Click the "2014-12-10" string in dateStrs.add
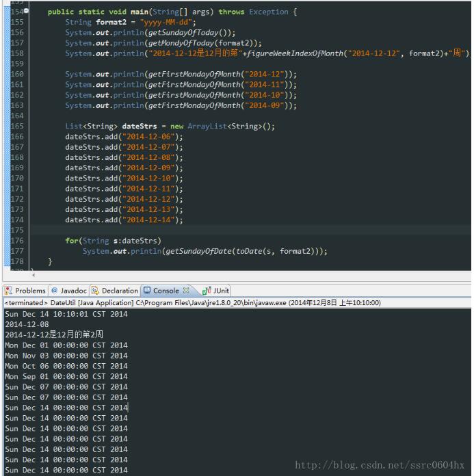 click(x=148, y=178)
